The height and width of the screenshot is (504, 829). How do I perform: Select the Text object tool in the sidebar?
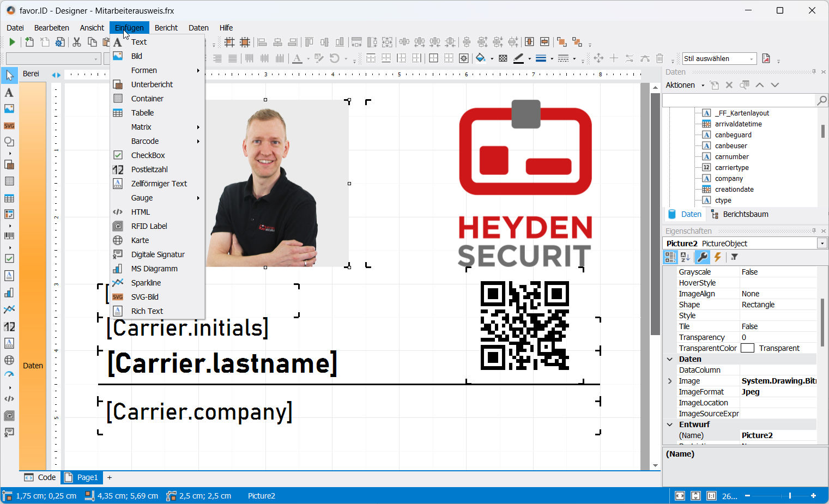click(8, 93)
